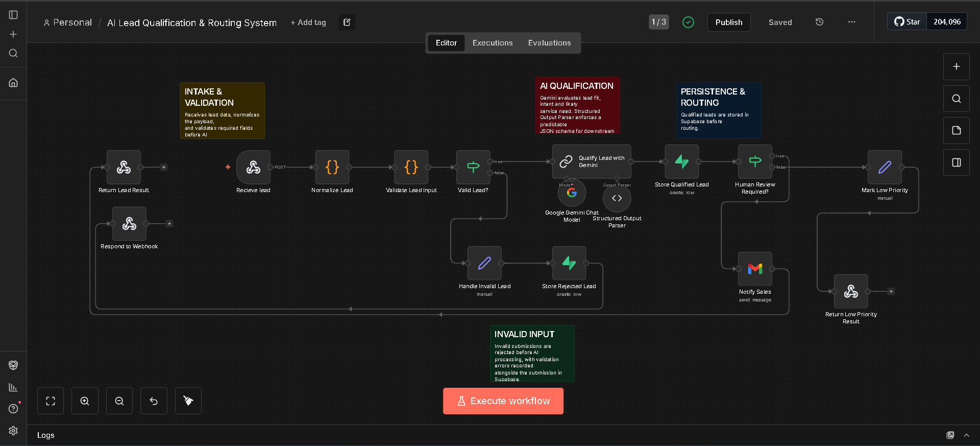Open the three-dots workflow menu
This screenshot has height=446, width=980.
point(851,22)
